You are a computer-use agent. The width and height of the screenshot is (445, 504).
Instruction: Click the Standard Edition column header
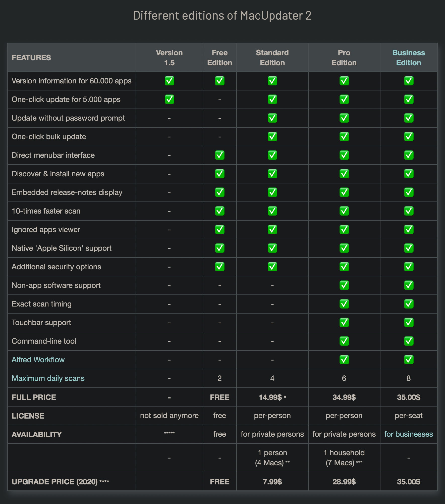click(x=272, y=58)
